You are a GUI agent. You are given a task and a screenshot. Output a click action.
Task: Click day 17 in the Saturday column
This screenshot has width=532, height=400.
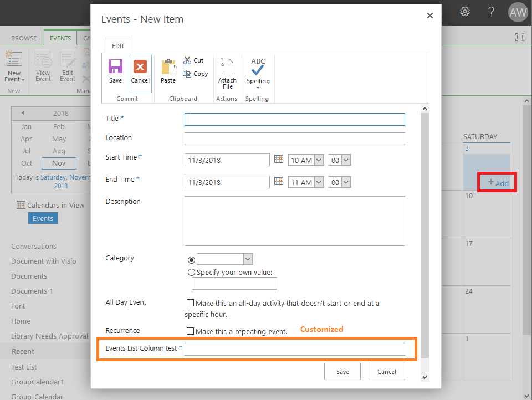(469, 244)
